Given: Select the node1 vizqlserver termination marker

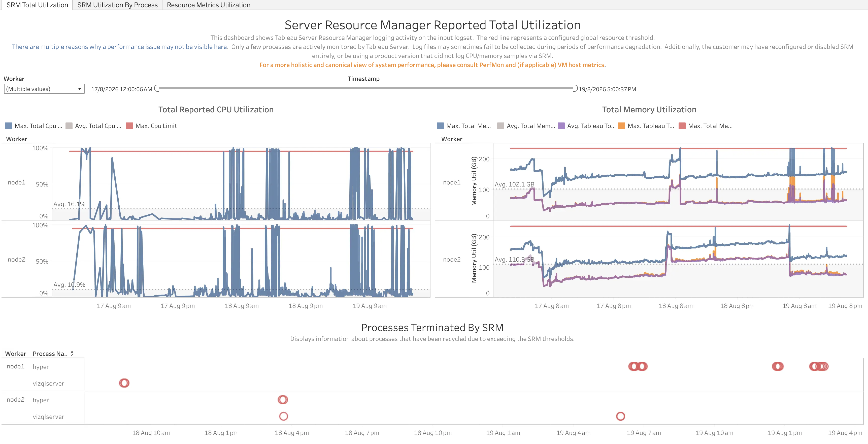Looking at the screenshot, I should (124, 383).
